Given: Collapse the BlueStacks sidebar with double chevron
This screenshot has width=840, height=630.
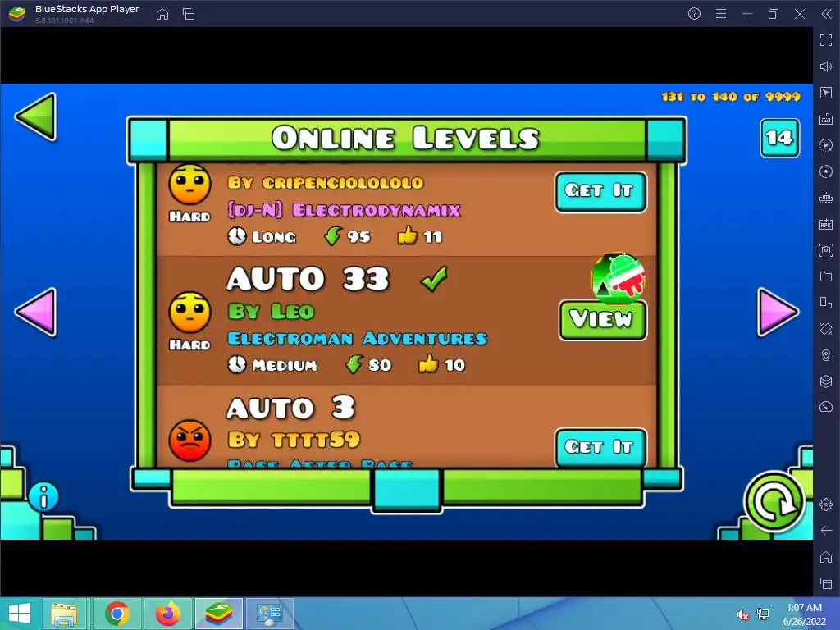Looking at the screenshot, I should [827, 14].
